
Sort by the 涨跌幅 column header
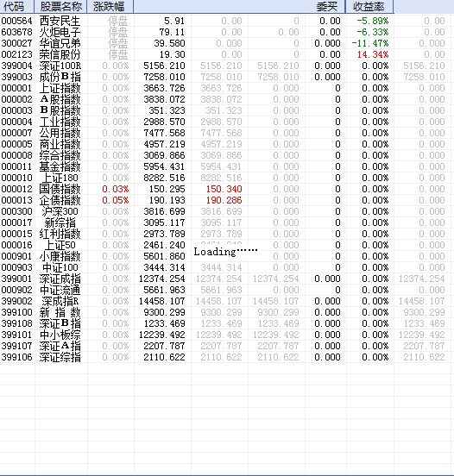[x=110, y=6]
